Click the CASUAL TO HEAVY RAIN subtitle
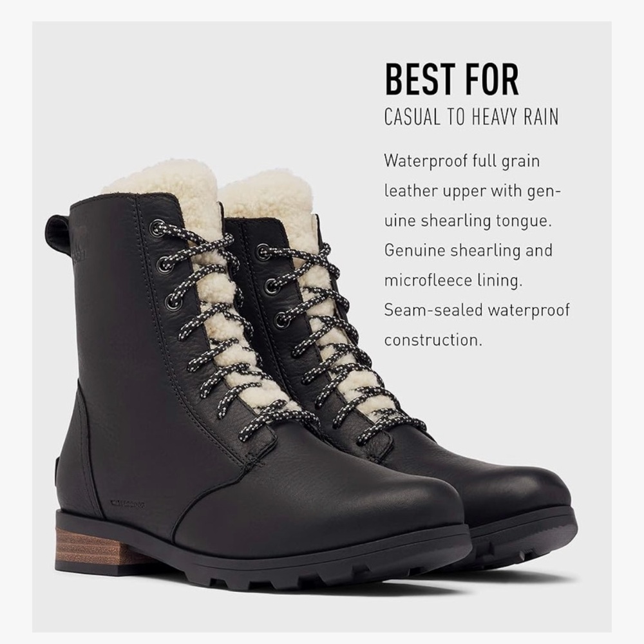644x644 pixels. click(x=471, y=116)
